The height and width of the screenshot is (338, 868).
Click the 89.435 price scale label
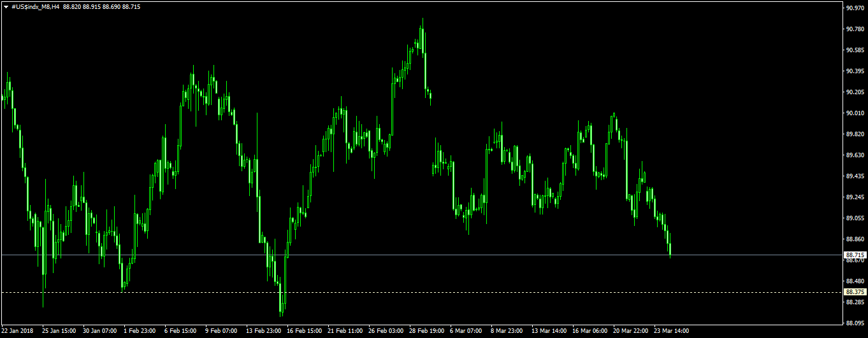pos(854,176)
